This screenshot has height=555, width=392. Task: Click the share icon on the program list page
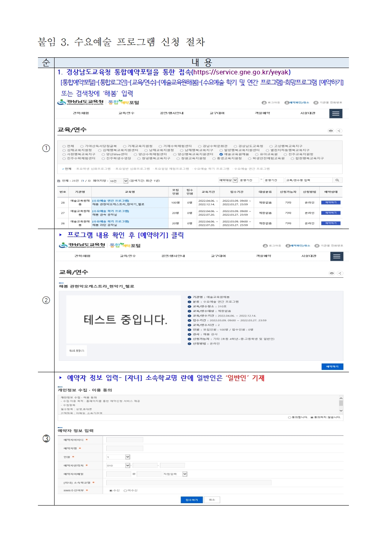point(339,131)
